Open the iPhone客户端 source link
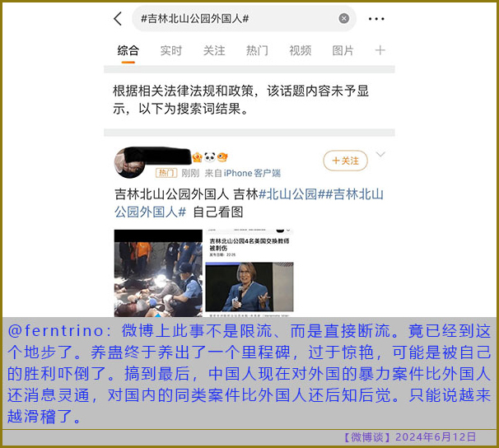 252,174
